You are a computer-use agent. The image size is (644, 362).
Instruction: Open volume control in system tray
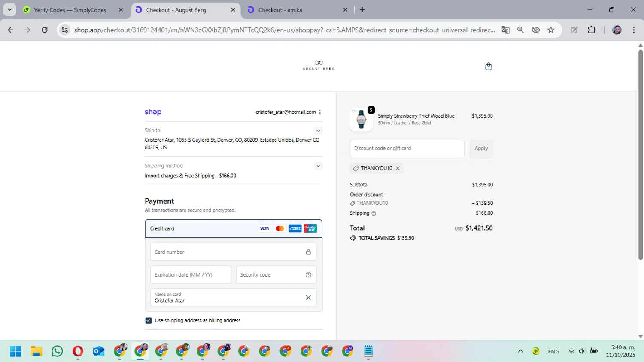tap(582, 351)
